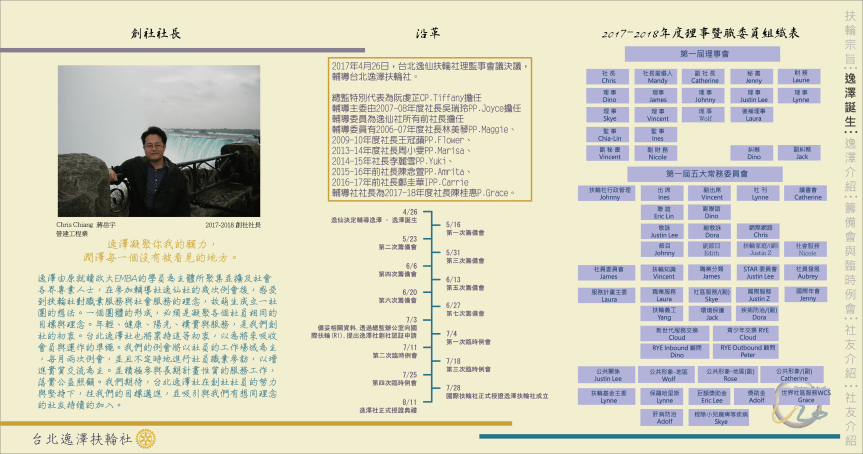This screenshot has height=454, width=863.
Task: Click the 創社社長 section heading
Action: click(x=157, y=33)
